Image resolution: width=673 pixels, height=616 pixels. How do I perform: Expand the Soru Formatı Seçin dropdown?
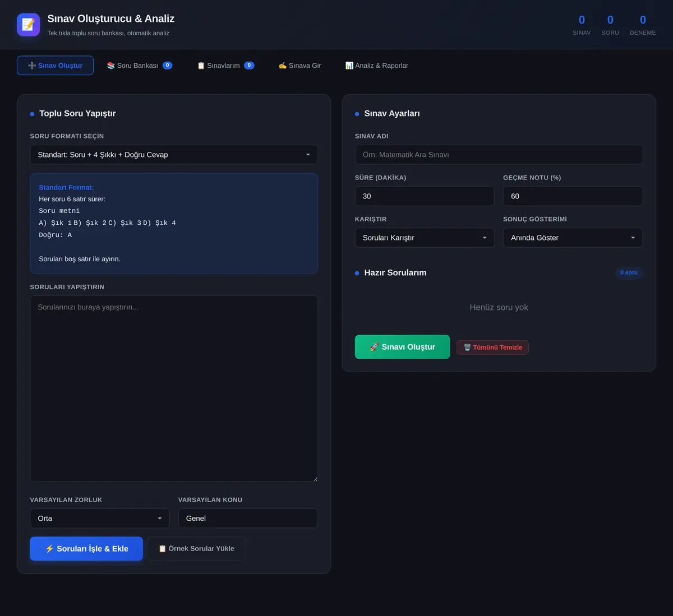(174, 155)
